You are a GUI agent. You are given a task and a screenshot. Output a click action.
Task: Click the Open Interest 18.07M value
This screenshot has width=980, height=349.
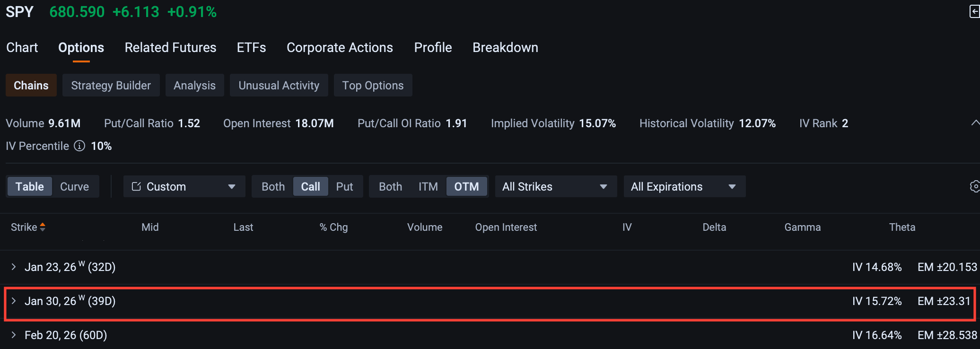315,123
